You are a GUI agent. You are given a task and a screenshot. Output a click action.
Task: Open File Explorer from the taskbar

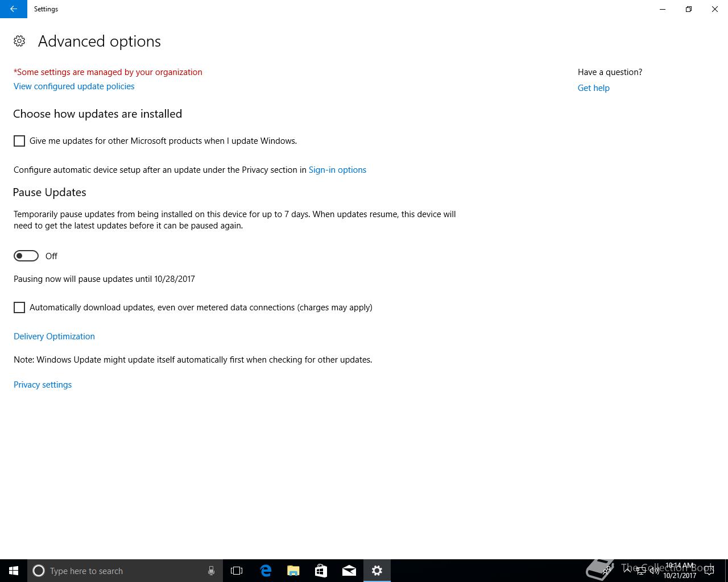(293, 571)
